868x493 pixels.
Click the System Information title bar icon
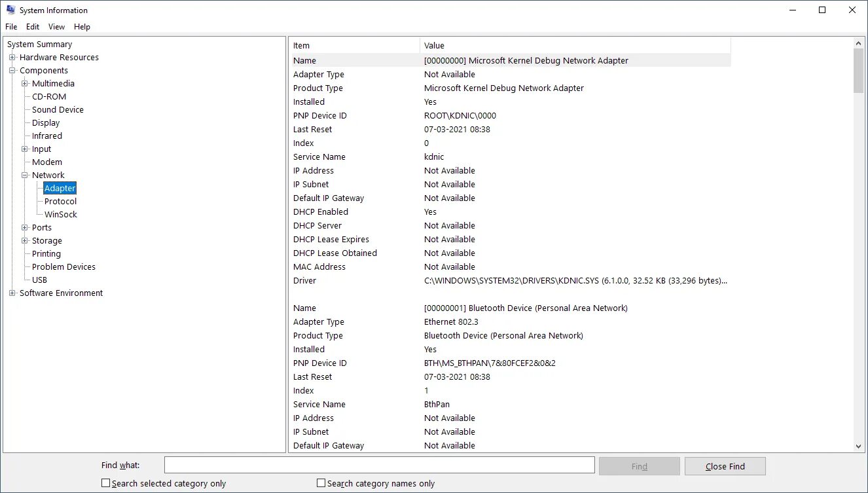click(10, 10)
